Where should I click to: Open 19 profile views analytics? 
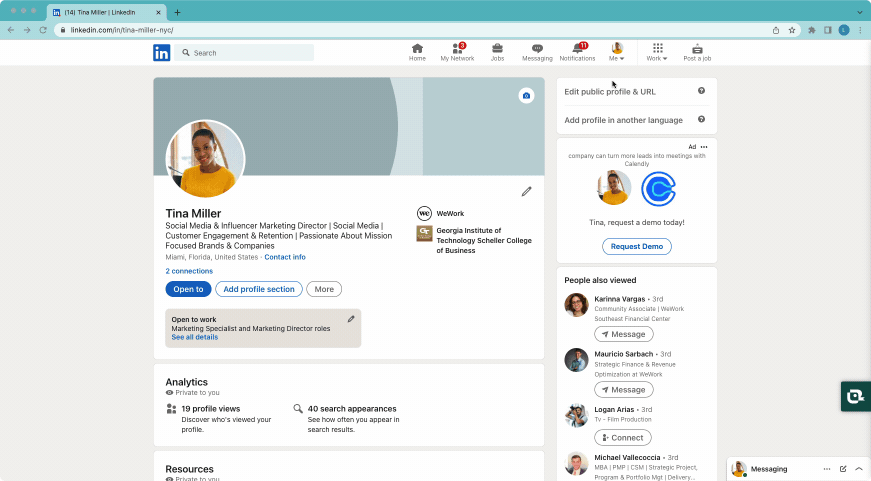tap(211, 409)
